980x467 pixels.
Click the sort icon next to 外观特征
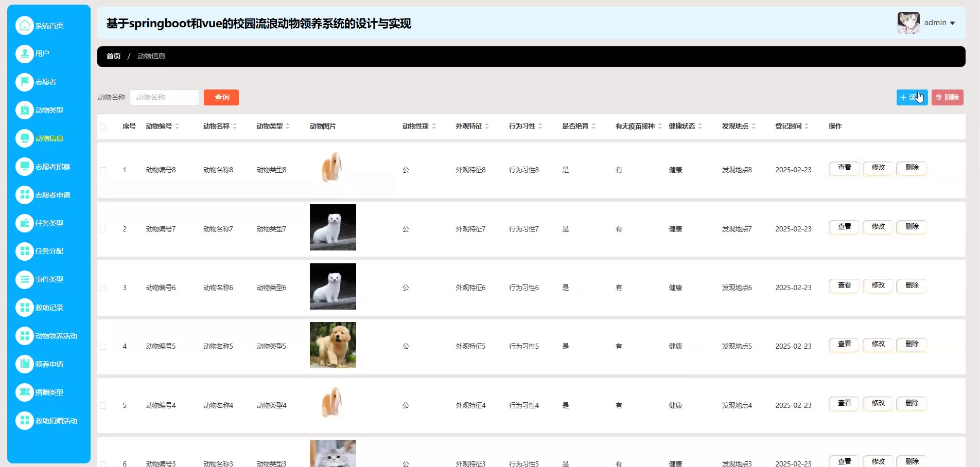pyautogui.click(x=487, y=126)
